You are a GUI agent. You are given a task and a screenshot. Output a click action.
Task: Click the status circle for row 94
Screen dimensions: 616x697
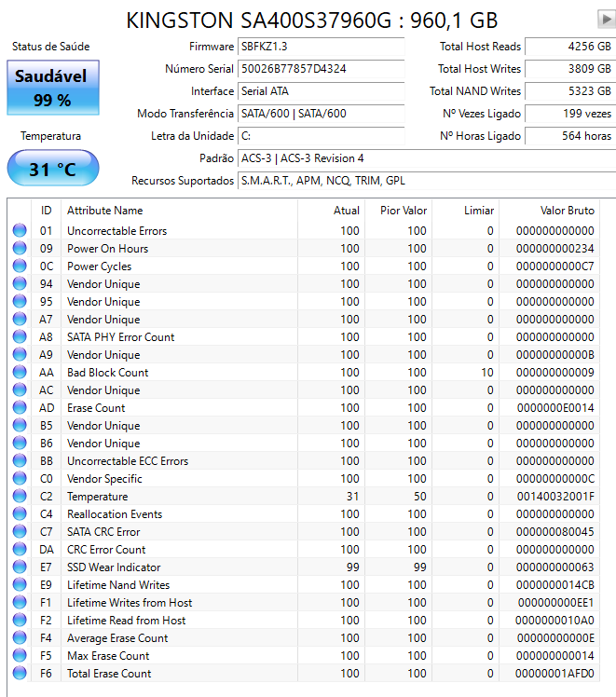coord(20,283)
